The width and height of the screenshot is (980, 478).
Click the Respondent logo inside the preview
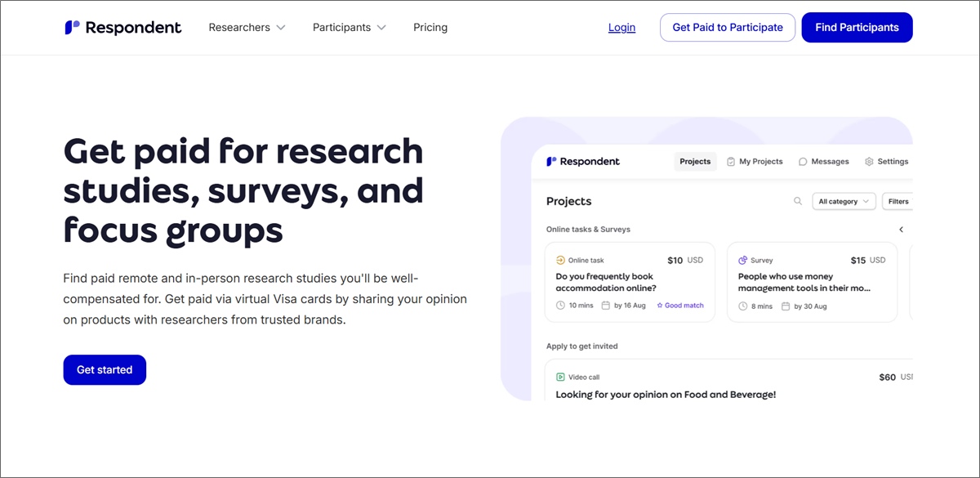tap(583, 162)
